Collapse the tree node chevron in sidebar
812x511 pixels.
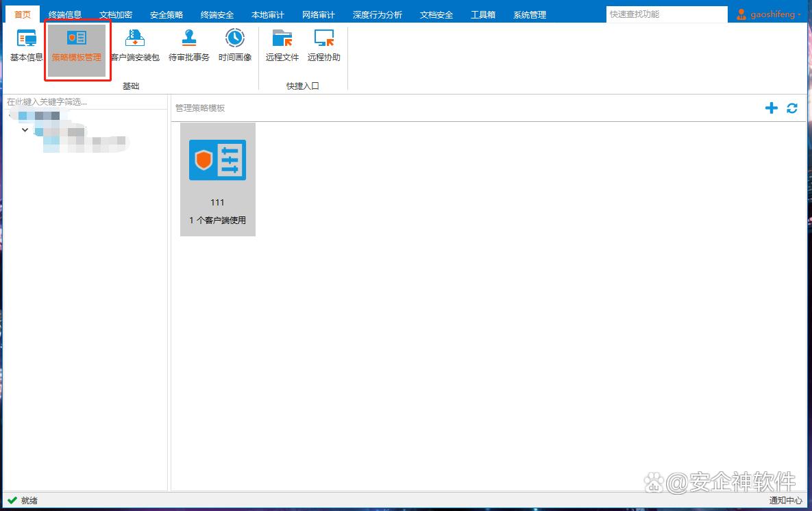(x=25, y=130)
